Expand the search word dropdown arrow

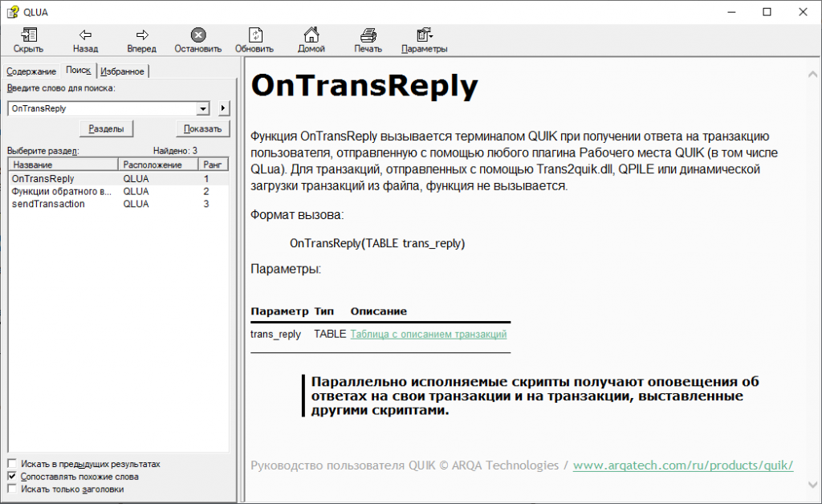coord(203,108)
